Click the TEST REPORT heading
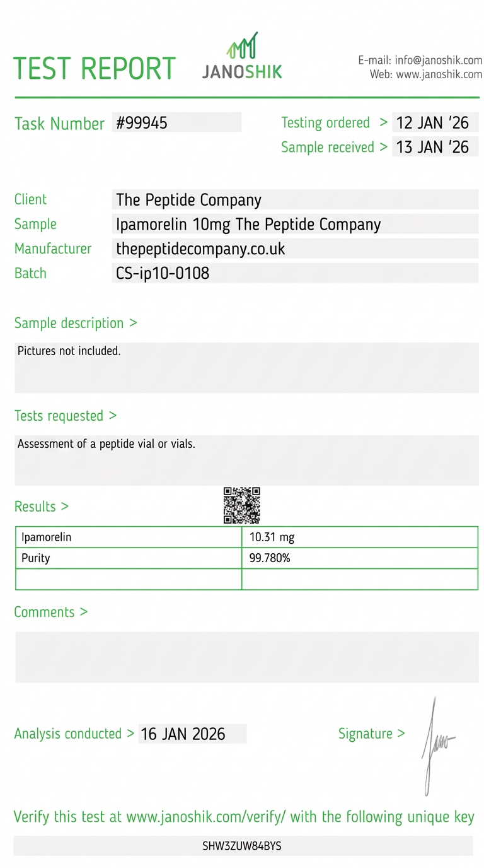Viewport: 484px width, 868px height. tap(95, 68)
